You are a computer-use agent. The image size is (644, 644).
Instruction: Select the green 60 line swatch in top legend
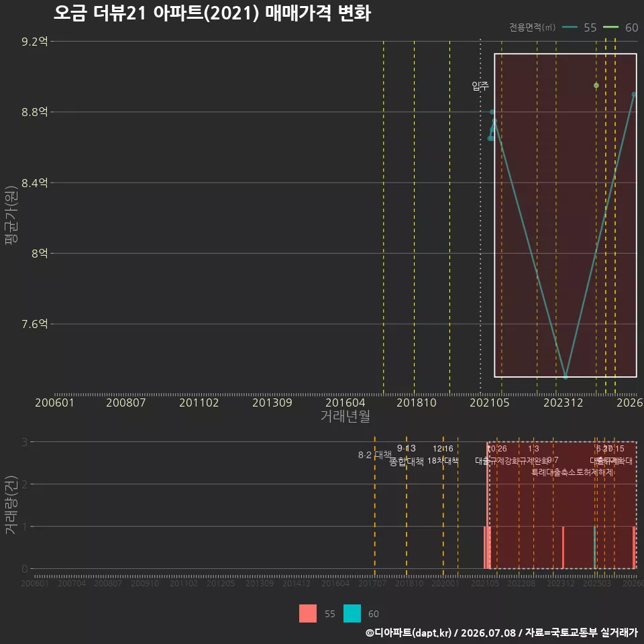pos(610,28)
